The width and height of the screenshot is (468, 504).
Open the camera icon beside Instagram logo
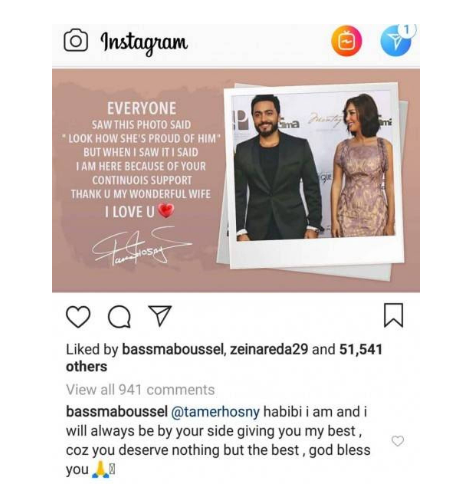tap(76, 40)
